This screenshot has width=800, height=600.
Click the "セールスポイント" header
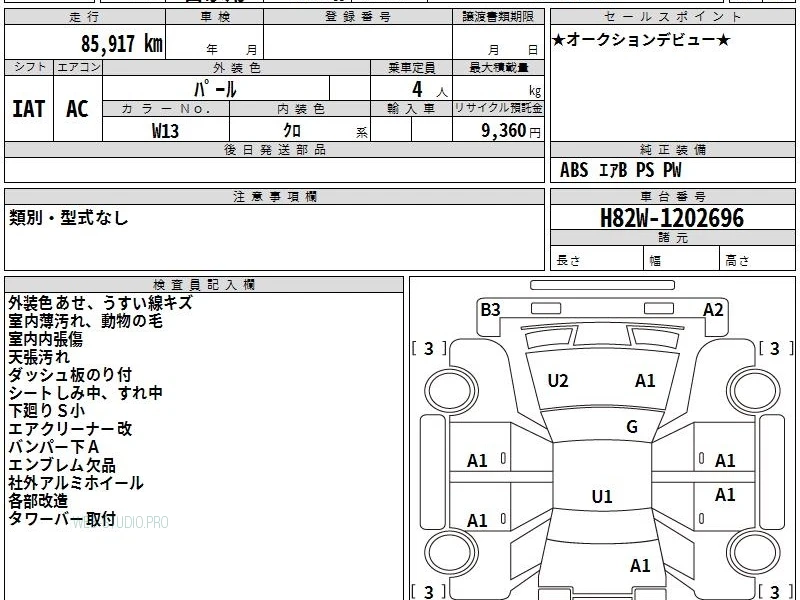pyautogui.click(x=672, y=17)
